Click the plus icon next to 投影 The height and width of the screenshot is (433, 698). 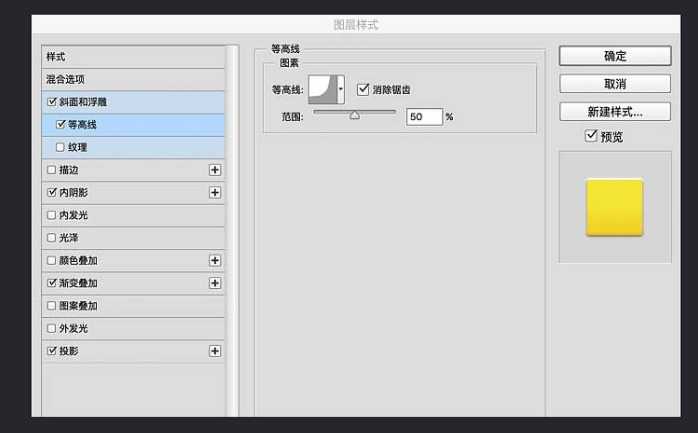pyautogui.click(x=214, y=351)
